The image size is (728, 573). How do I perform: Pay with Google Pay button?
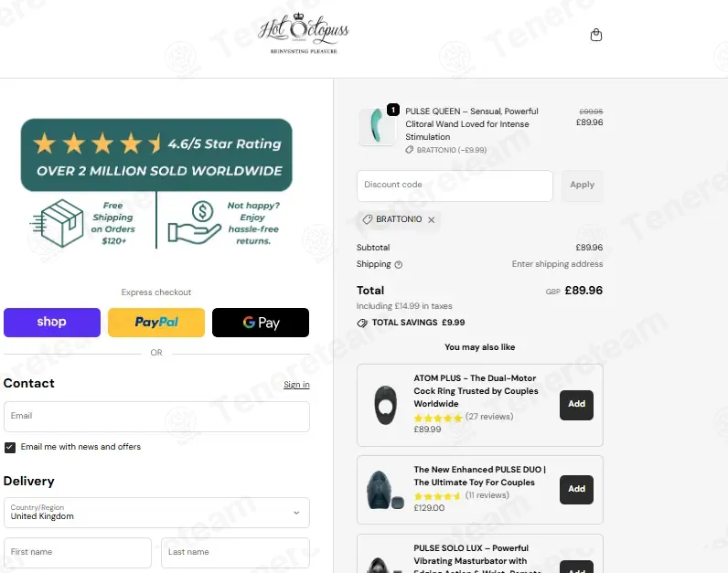click(x=261, y=323)
